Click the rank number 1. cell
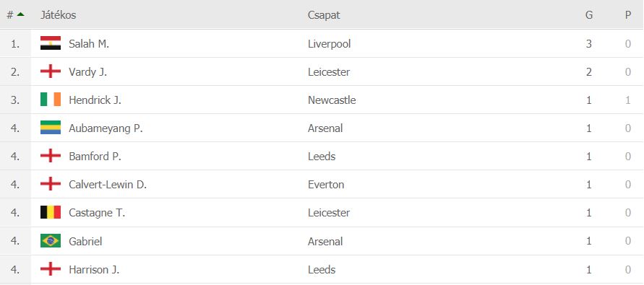This screenshot has height=285, width=644. pos(15,43)
